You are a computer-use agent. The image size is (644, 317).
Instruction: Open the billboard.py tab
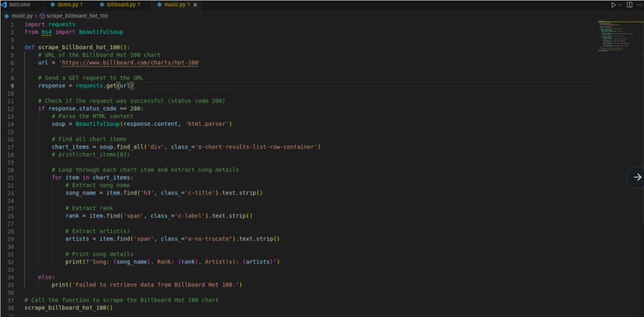click(120, 5)
